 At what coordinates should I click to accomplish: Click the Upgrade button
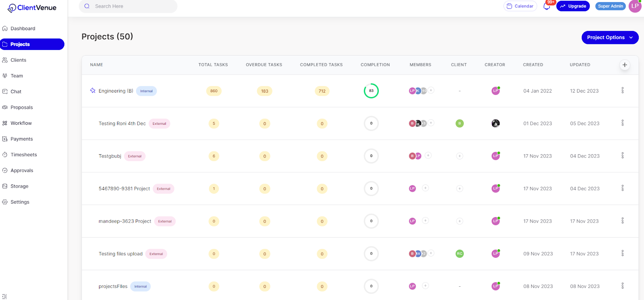(x=573, y=6)
